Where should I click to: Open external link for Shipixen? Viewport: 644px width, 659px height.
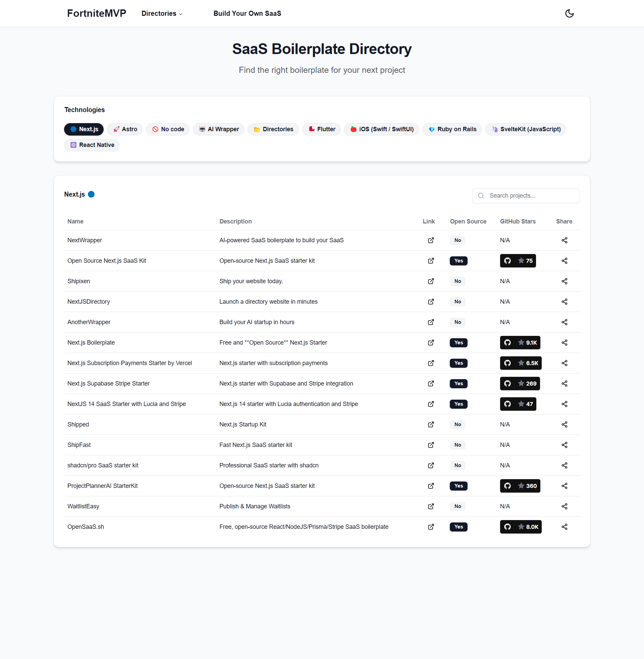tap(431, 281)
